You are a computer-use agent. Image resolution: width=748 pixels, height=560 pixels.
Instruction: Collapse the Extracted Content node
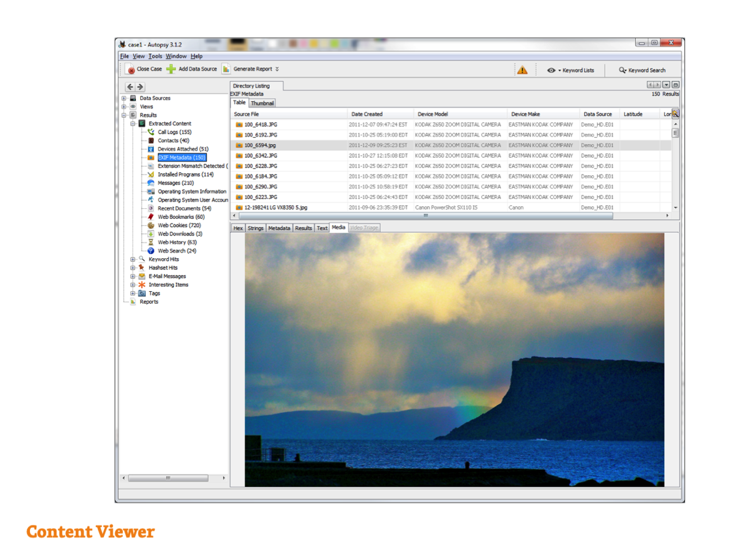pos(133,124)
